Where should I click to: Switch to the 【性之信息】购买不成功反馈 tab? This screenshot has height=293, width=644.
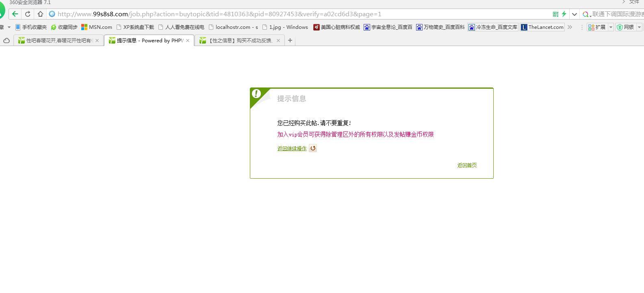pos(239,40)
